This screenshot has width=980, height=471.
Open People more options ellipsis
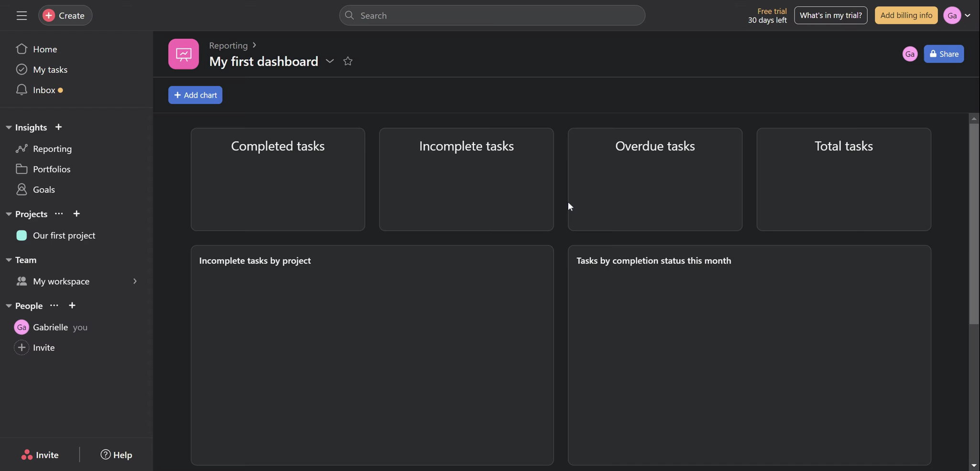point(54,305)
